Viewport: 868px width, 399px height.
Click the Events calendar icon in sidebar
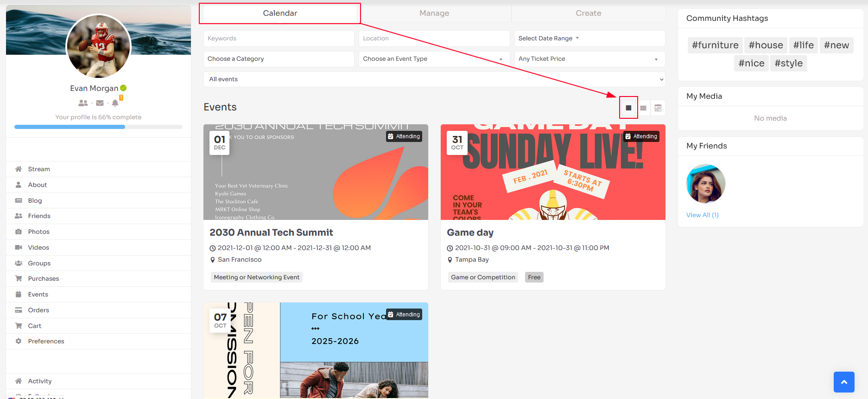coord(19,294)
